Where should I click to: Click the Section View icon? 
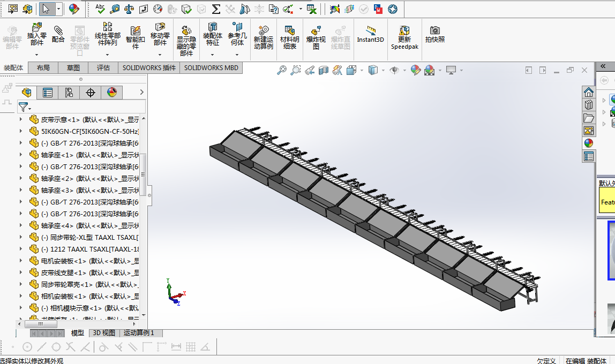point(323,70)
